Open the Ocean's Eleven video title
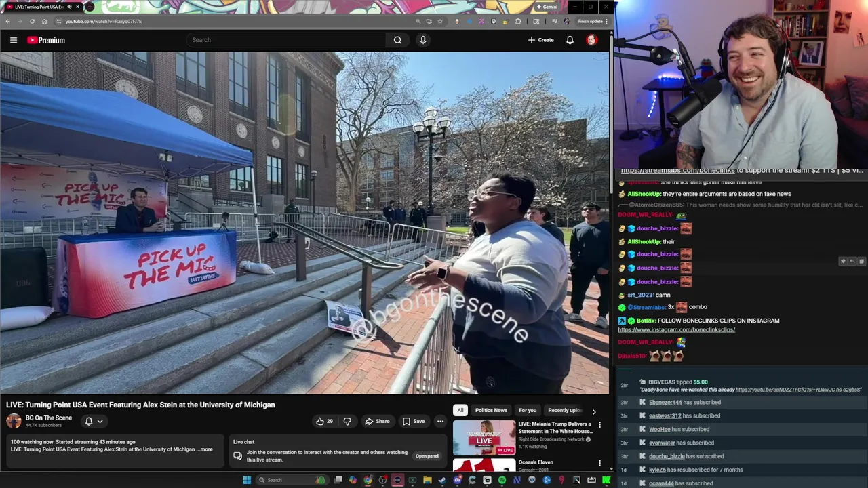The width and height of the screenshot is (868, 488). (x=536, y=462)
